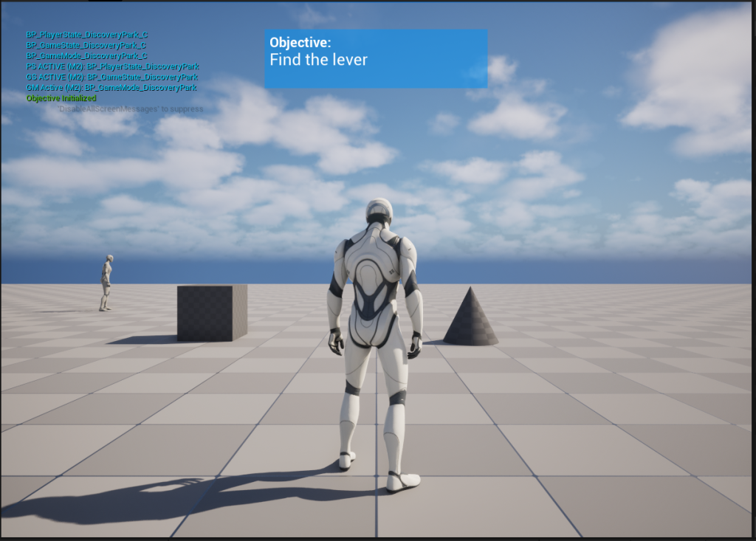Click the dark cube in the scene

211,312
